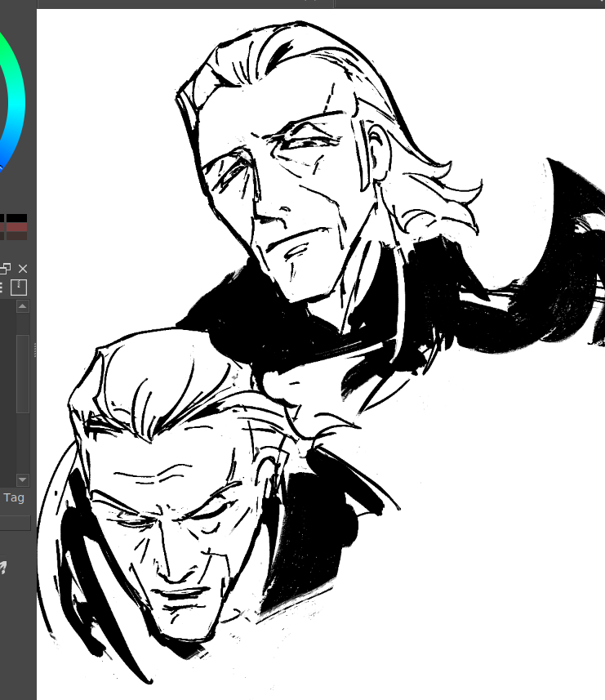Choose the black color swatch

pos(17,218)
